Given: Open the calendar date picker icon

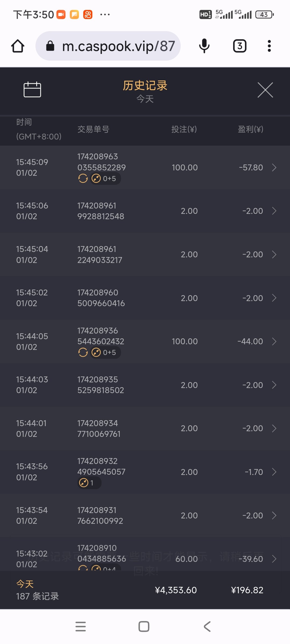Looking at the screenshot, I should (32, 89).
